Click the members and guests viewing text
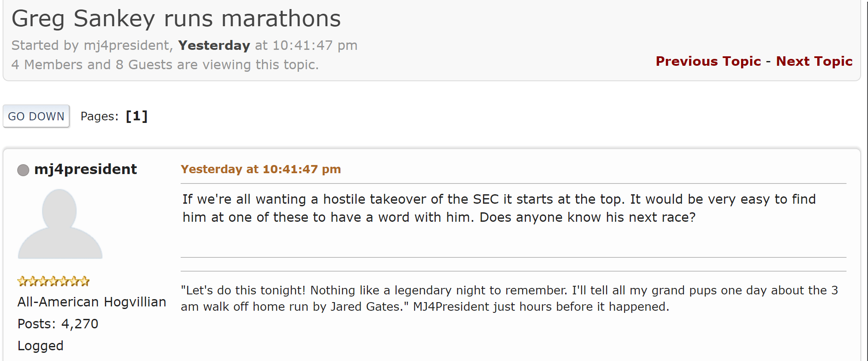Screen dimensions: 868x361 click(165, 64)
